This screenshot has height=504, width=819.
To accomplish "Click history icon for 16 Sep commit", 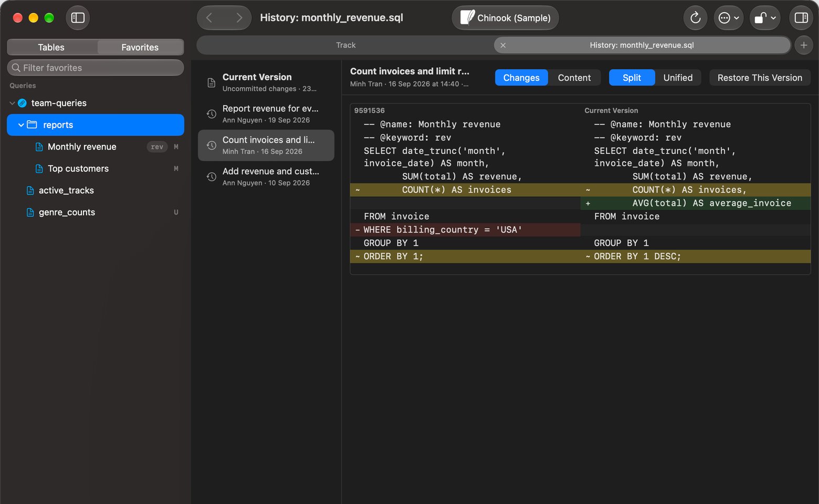I will point(211,145).
